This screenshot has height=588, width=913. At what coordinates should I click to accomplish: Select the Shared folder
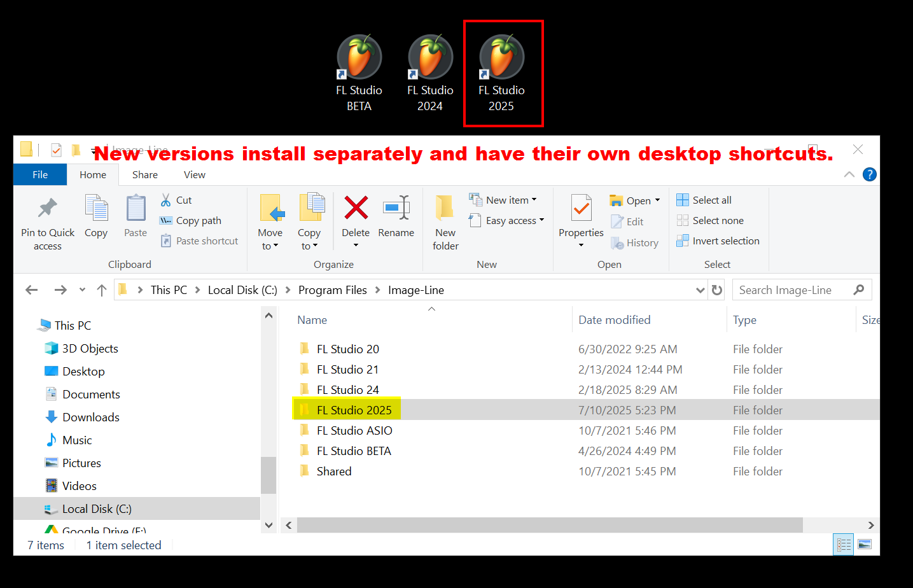(x=333, y=471)
